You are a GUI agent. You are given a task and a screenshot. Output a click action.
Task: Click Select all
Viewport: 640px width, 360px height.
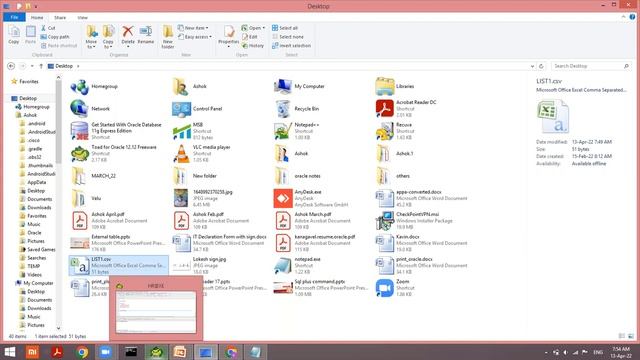point(285,28)
